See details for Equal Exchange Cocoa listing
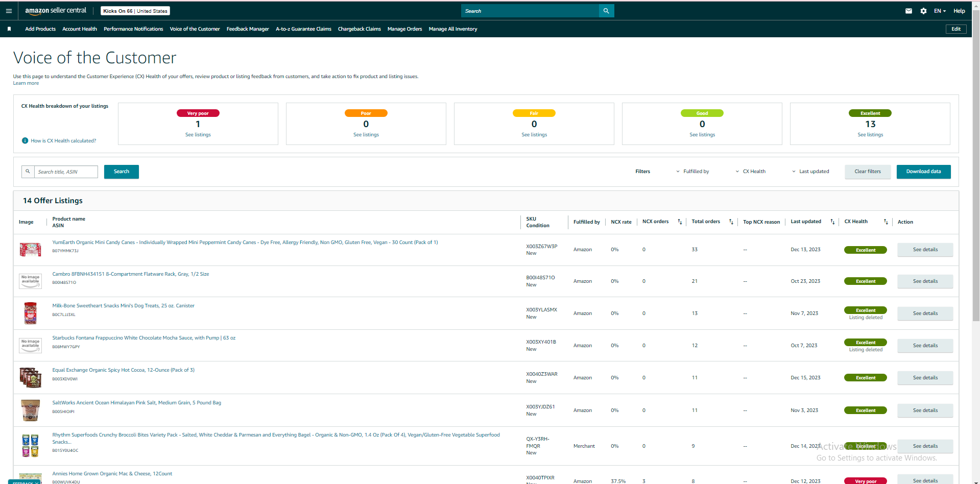Screen dimensions: 980x484 tap(925, 378)
